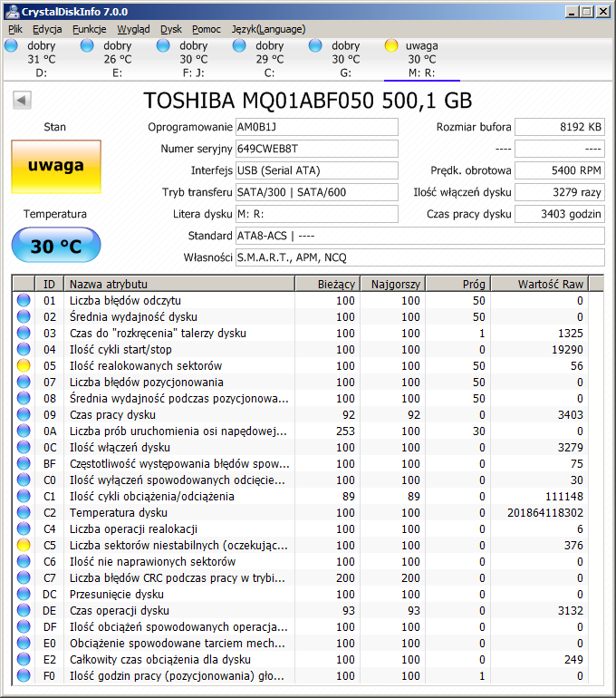The height and width of the screenshot is (698, 616).
Task: Click the ID column header
Action: coord(49,284)
